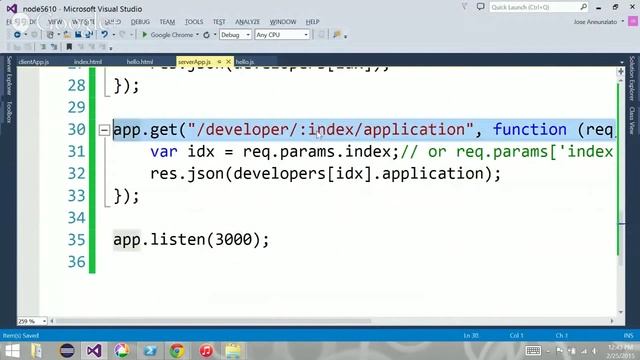Viewport: 640px width, 360px height.
Task: Open the HELP menu
Action: [312, 22]
